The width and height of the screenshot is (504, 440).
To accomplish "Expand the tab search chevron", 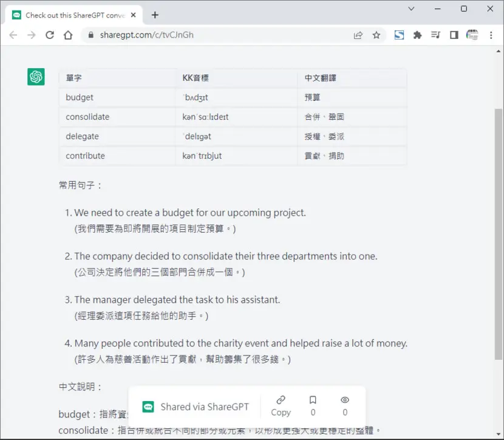I will [x=411, y=9].
